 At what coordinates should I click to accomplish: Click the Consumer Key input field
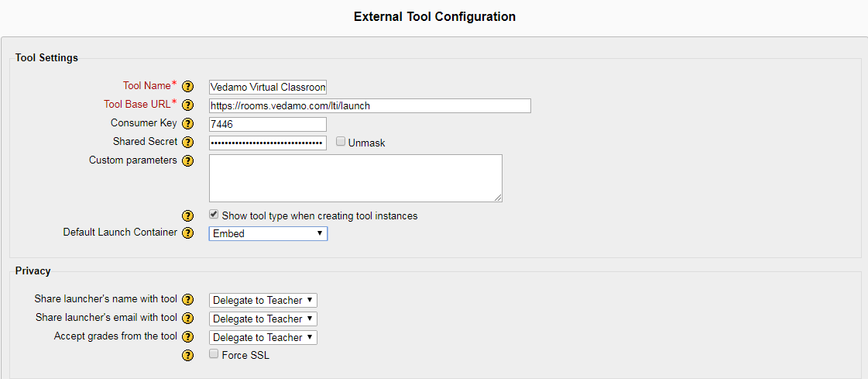(x=268, y=124)
